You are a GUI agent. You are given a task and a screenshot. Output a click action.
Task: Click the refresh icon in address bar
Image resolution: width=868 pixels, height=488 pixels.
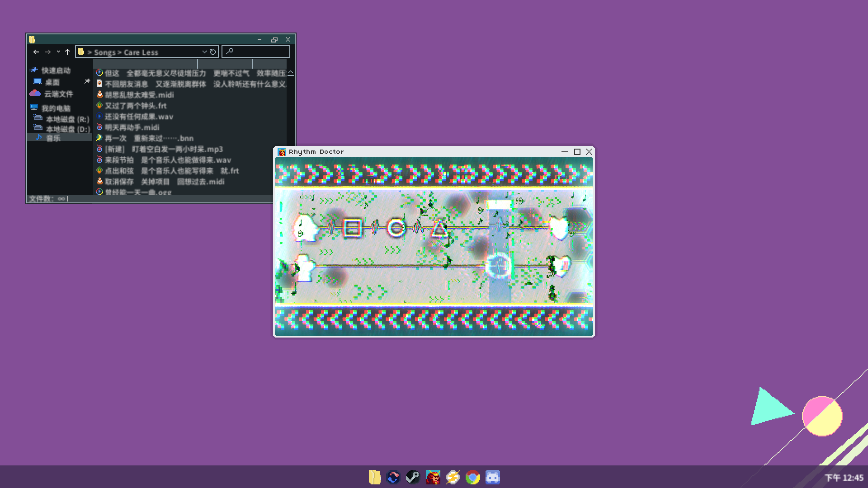(213, 52)
